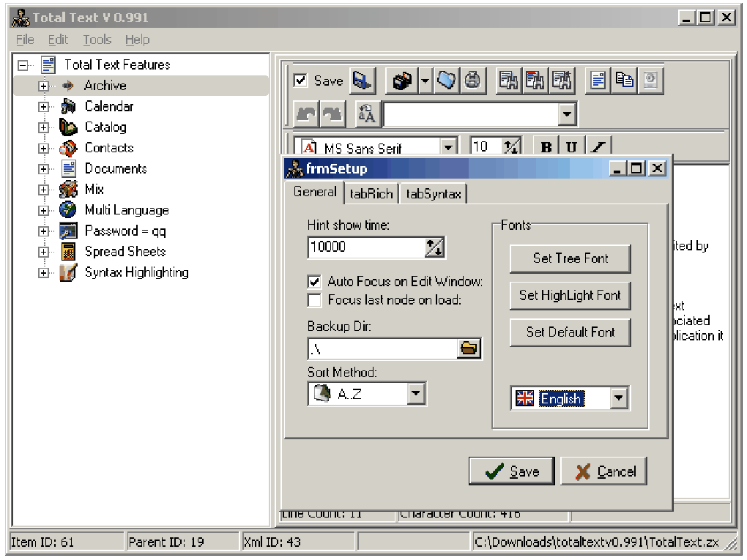Expand the Archive tree node
This screenshot has height=560, width=747.
pyautogui.click(x=43, y=86)
